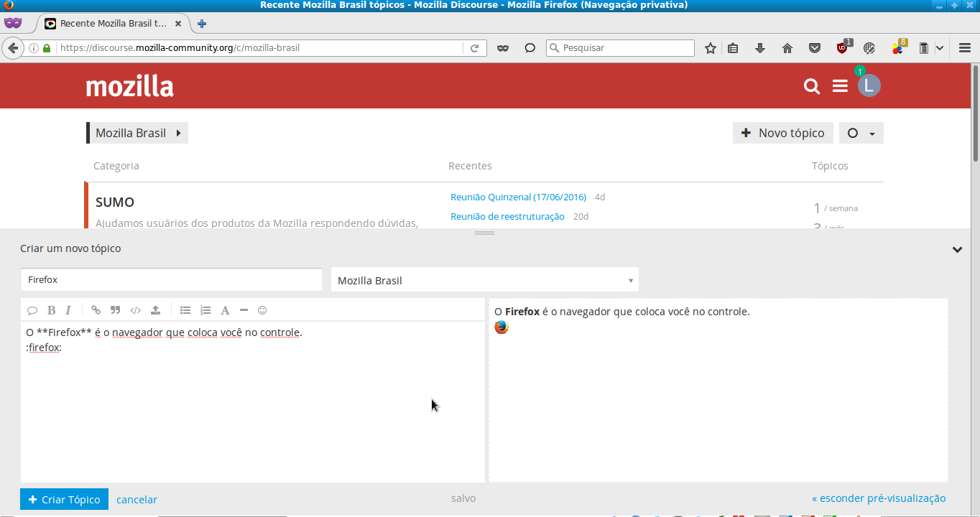Open Discourse search magnifier icon

coord(812,86)
